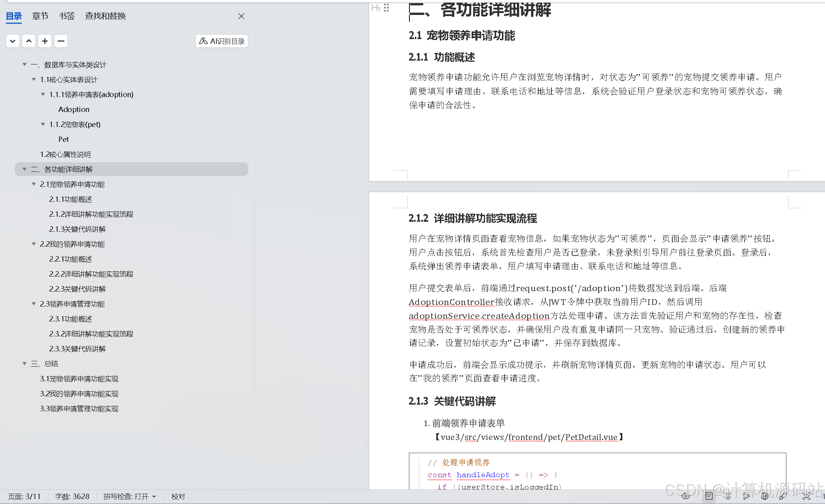This screenshot has height=504, width=825.
Task: Click the collapse up chevron in outline toolbar
Action: point(29,41)
